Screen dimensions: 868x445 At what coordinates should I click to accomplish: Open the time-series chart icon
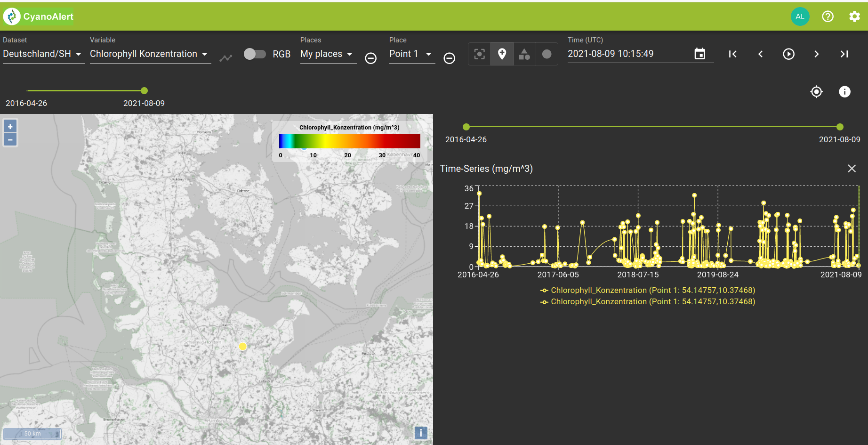click(x=226, y=57)
